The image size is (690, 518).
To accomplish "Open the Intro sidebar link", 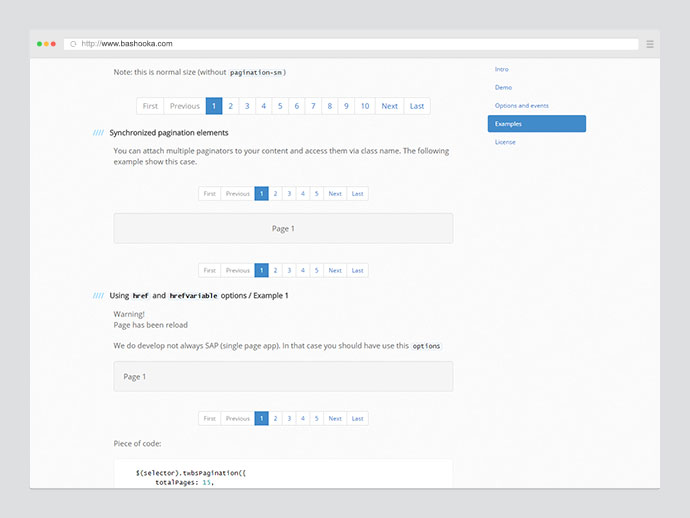I will (501, 69).
